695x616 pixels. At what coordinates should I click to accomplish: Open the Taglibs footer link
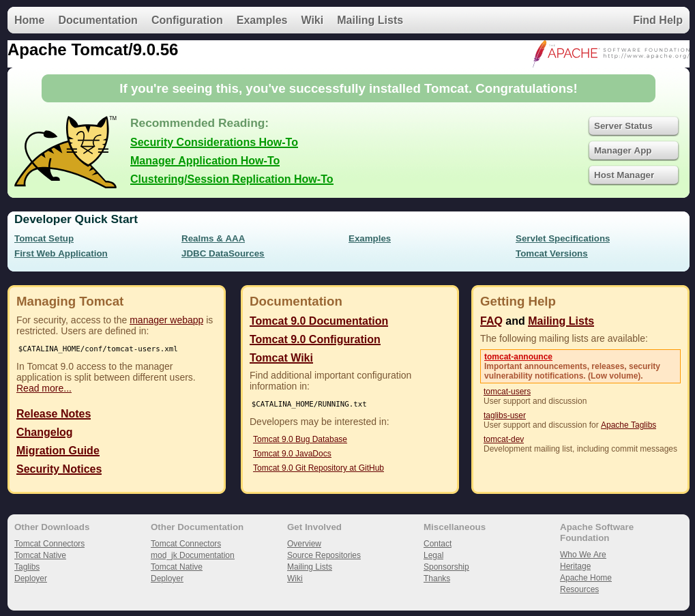27,567
